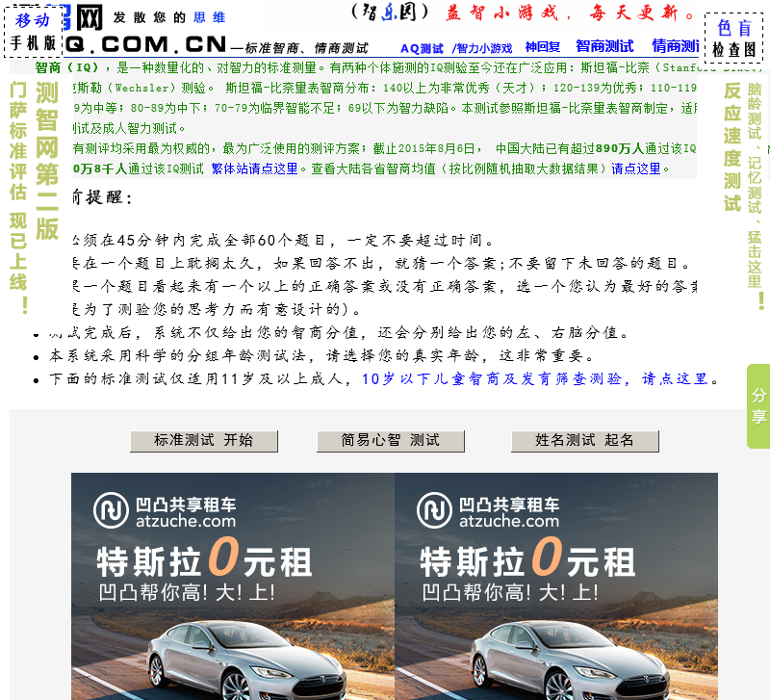Click the left 特斯拉0元租 ad image
The height and width of the screenshot is (700, 770).
tap(233, 586)
